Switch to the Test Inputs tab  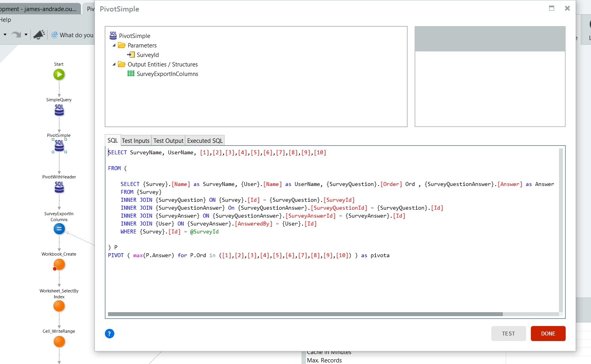tap(136, 141)
